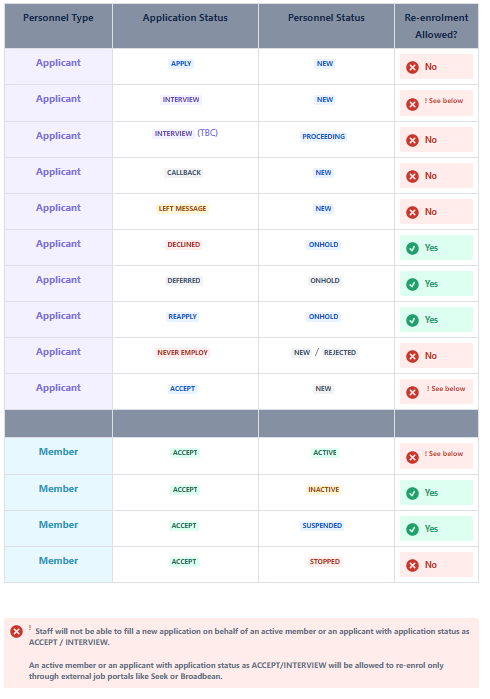Viewport: 490px width, 699px height.
Task: Click green check icon in SUSPENDED row
Action: [412, 529]
